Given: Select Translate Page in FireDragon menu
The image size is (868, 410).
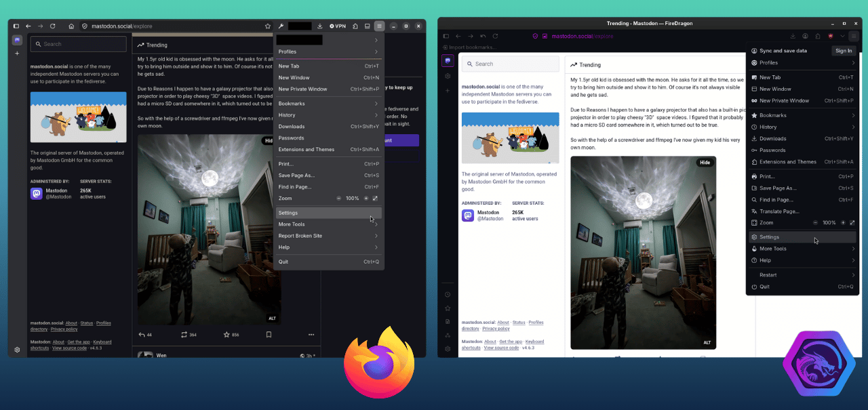Looking at the screenshot, I should (x=803, y=211).
